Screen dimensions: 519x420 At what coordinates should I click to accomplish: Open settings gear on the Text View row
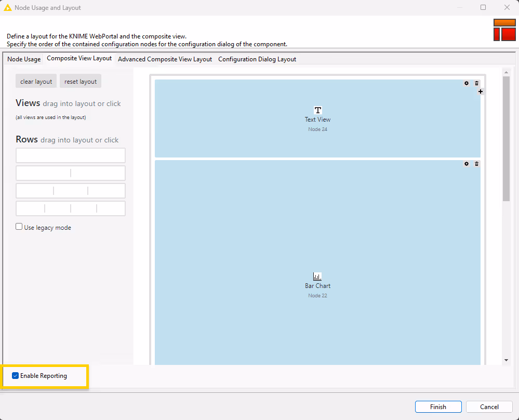pyautogui.click(x=466, y=83)
